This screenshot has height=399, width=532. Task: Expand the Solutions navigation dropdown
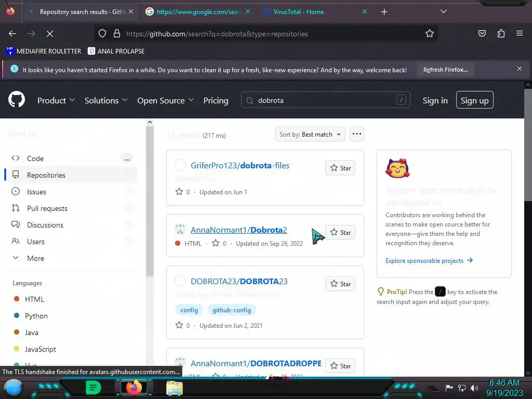(106, 100)
